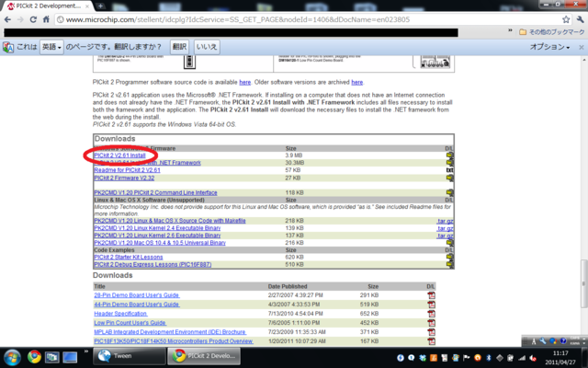Open the browser home page icon
Image resolution: width=588 pixels, height=368 pixels.
pyautogui.click(x=46, y=19)
